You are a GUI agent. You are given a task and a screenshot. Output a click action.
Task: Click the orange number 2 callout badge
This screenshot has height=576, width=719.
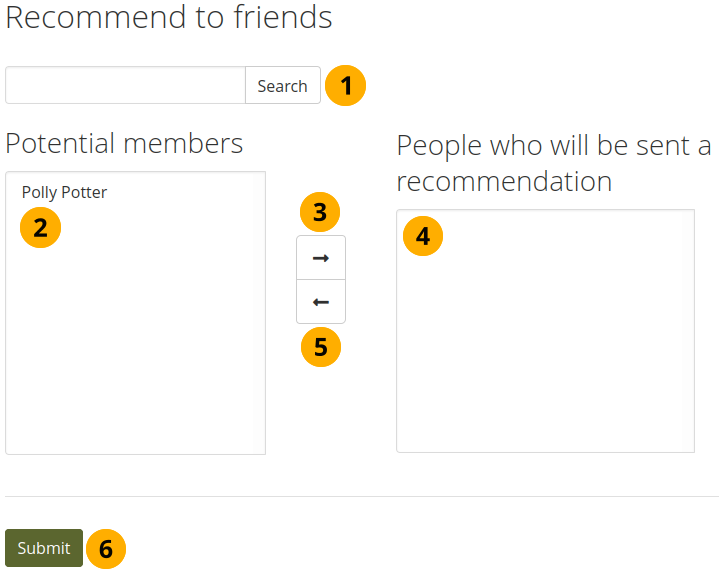[40, 227]
